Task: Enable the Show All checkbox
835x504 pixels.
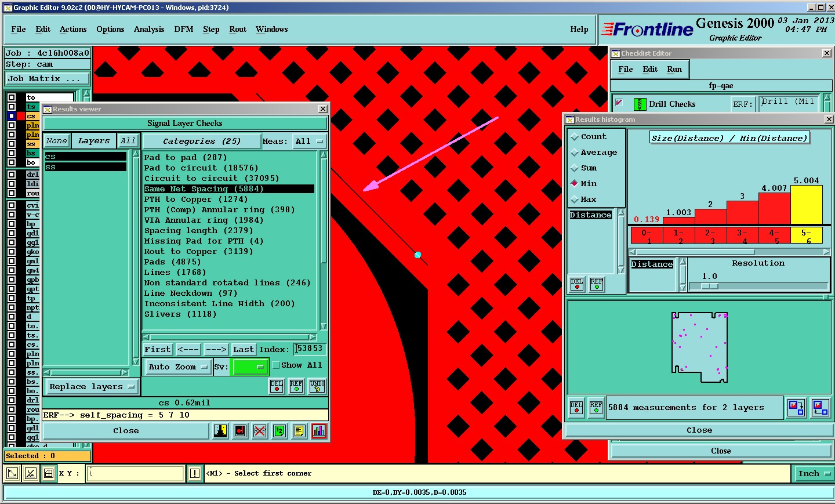Action: [276, 365]
